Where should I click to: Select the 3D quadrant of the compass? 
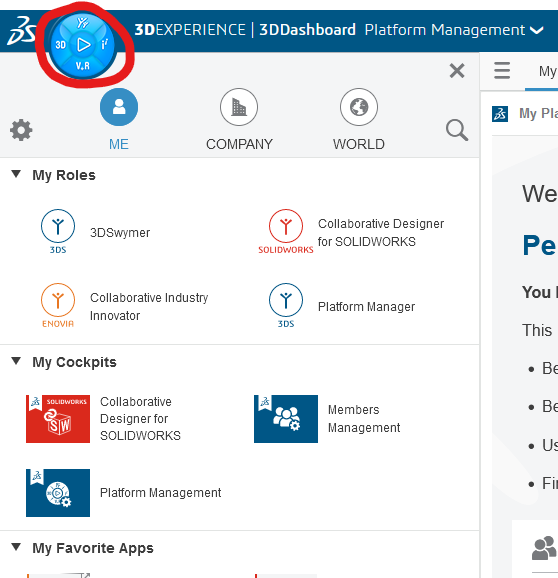(60, 45)
